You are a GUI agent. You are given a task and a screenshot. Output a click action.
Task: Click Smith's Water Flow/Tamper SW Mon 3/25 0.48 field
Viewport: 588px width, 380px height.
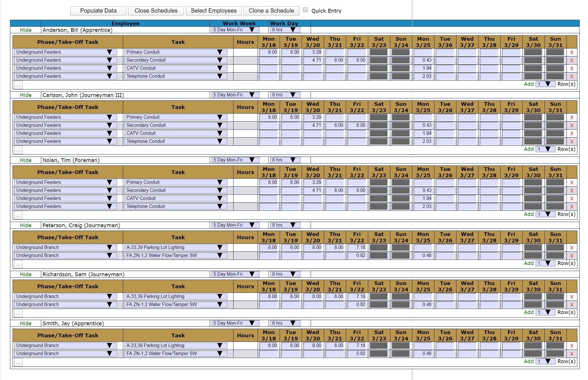pos(423,353)
